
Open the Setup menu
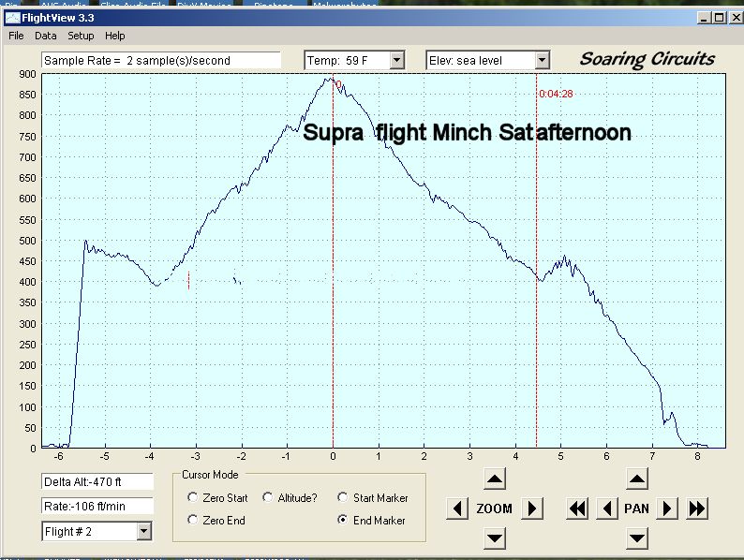[81, 36]
